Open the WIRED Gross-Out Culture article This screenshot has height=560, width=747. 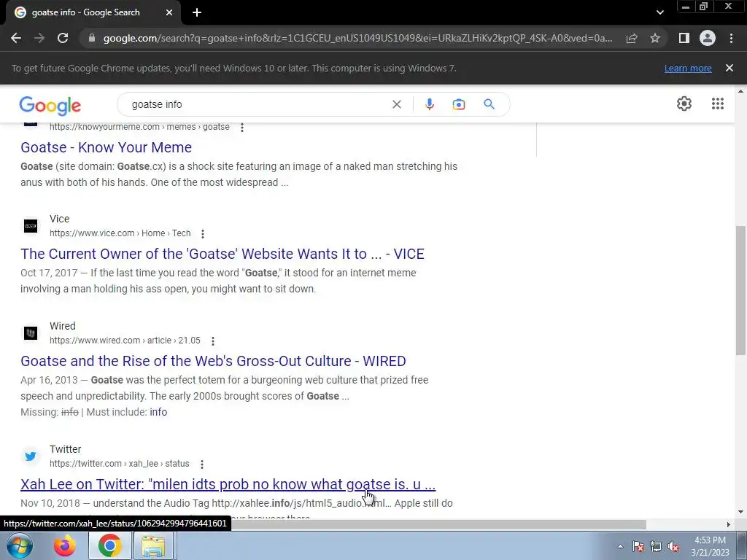tap(214, 361)
